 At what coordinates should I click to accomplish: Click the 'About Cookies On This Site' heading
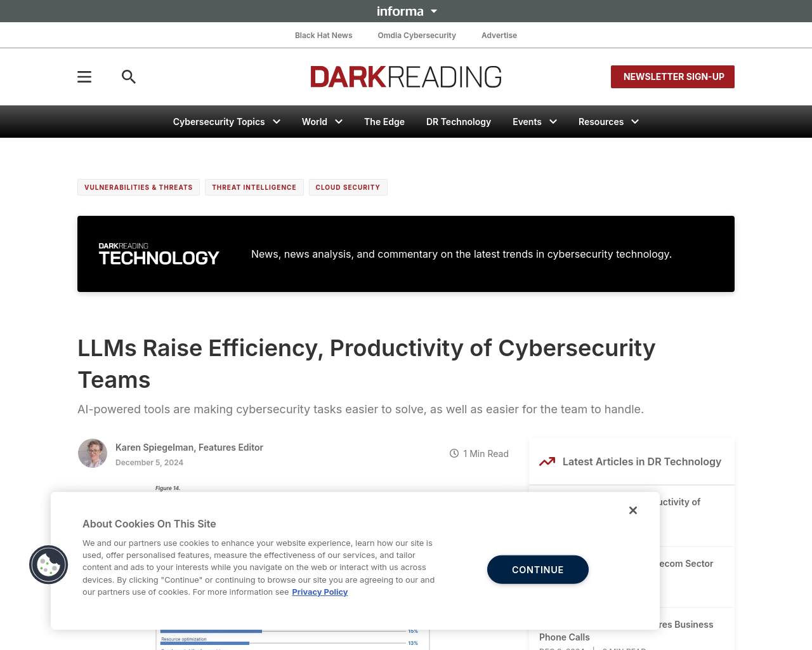click(149, 524)
